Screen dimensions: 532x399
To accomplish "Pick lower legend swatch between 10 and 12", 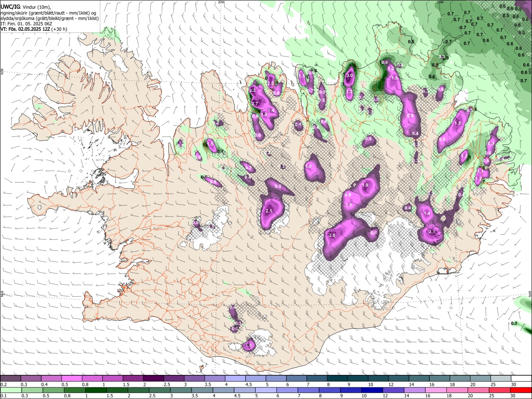I will click(x=372, y=390).
